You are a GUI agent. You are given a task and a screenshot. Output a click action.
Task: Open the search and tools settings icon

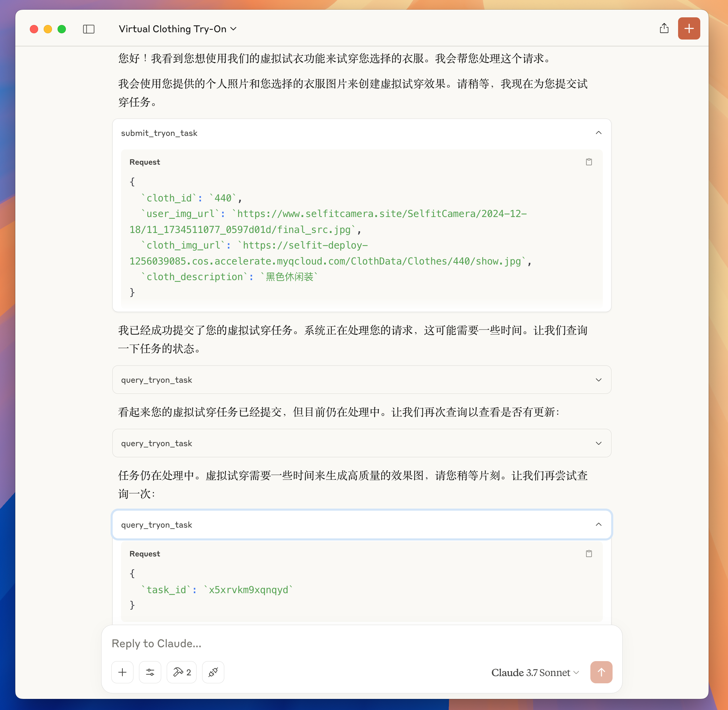[150, 672]
